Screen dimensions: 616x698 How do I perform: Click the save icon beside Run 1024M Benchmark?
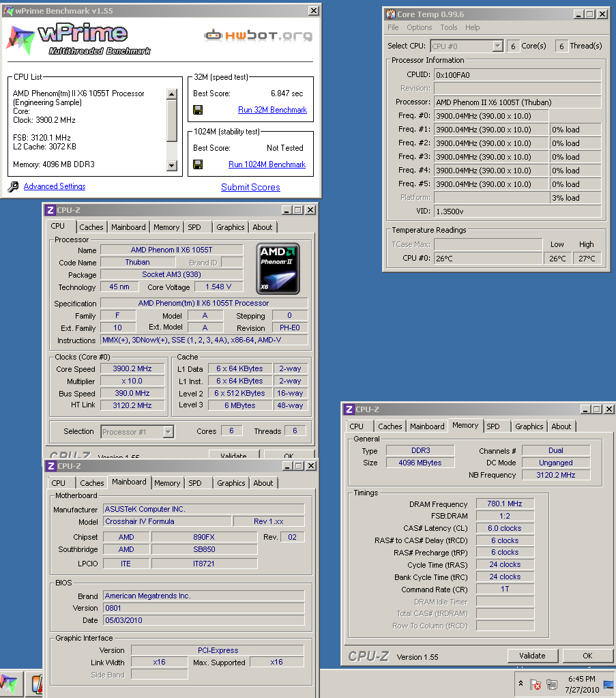(x=198, y=164)
